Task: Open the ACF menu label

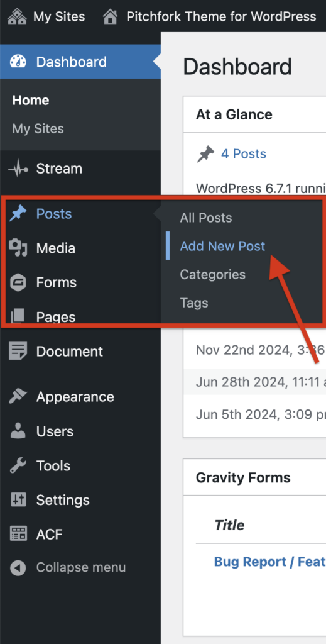Action: click(x=49, y=535)
